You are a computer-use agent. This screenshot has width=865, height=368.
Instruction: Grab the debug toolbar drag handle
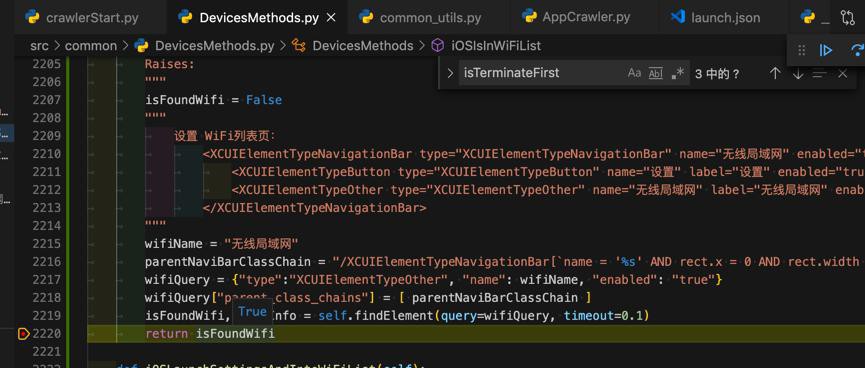click(802, 51)
